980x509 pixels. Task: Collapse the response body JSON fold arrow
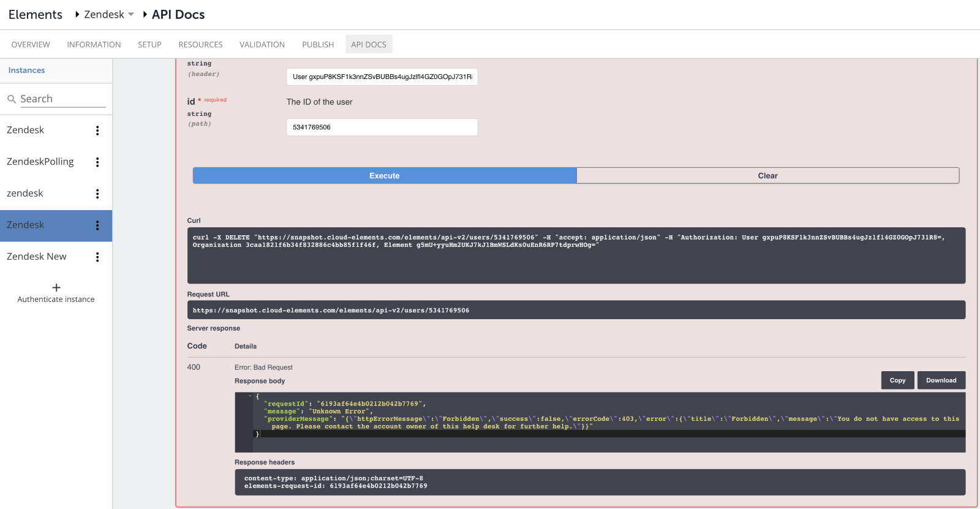click(250, 396)
